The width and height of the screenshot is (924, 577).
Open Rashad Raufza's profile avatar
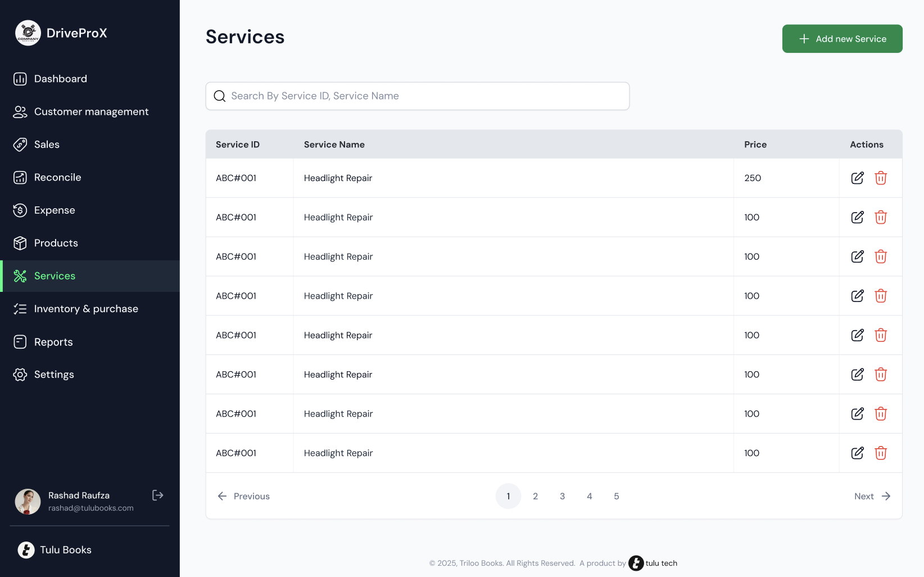[28, 501]
